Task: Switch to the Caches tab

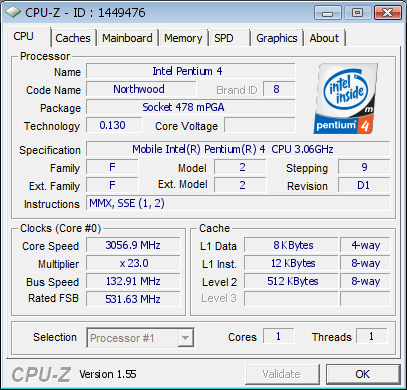Action: [73, 38]
